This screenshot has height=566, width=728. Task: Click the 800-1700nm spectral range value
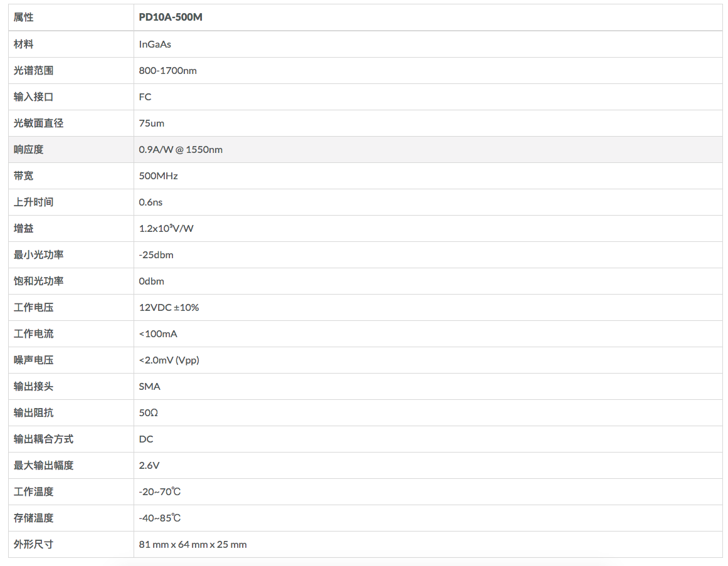tap(167, 71)
